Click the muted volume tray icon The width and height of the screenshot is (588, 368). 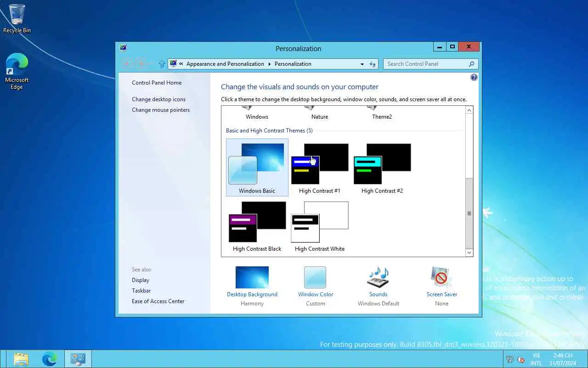tap(521, 359)
